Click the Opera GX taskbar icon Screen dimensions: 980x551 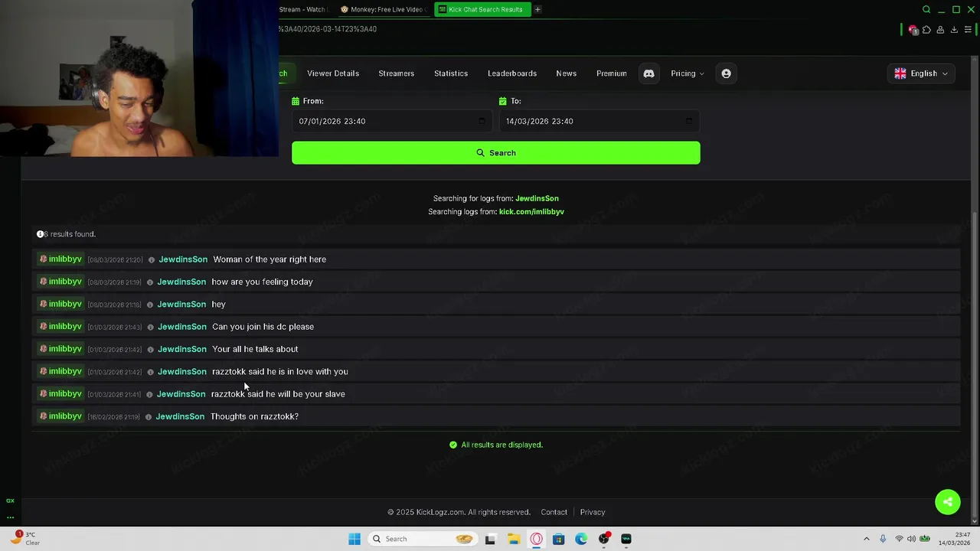click(536, 539)
